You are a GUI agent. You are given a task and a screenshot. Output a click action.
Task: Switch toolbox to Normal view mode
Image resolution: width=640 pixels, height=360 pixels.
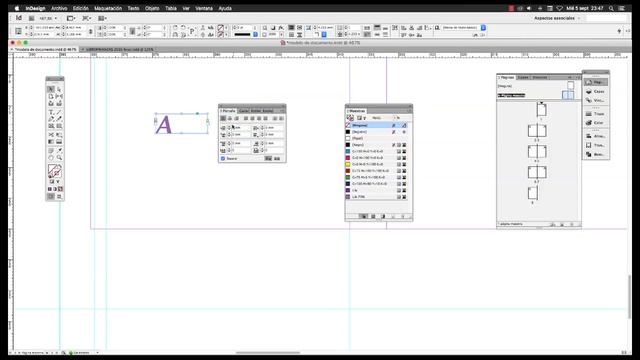pyautogui.click(x=51, y=196)
